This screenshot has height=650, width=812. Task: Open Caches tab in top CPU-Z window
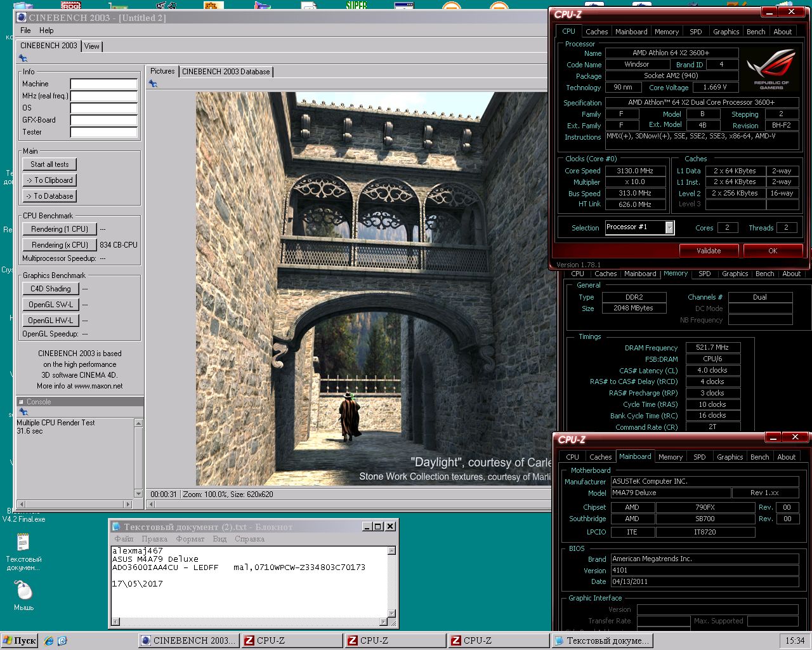click(596, 32)
